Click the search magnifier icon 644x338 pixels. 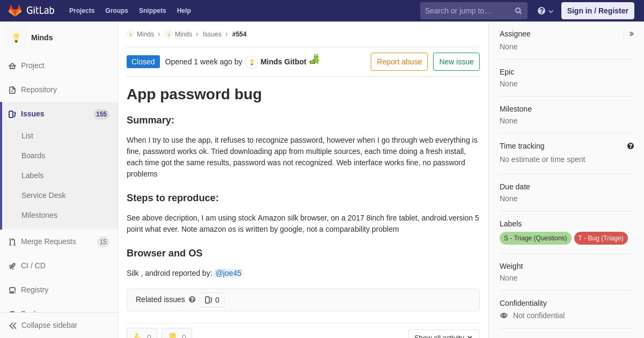518,11
